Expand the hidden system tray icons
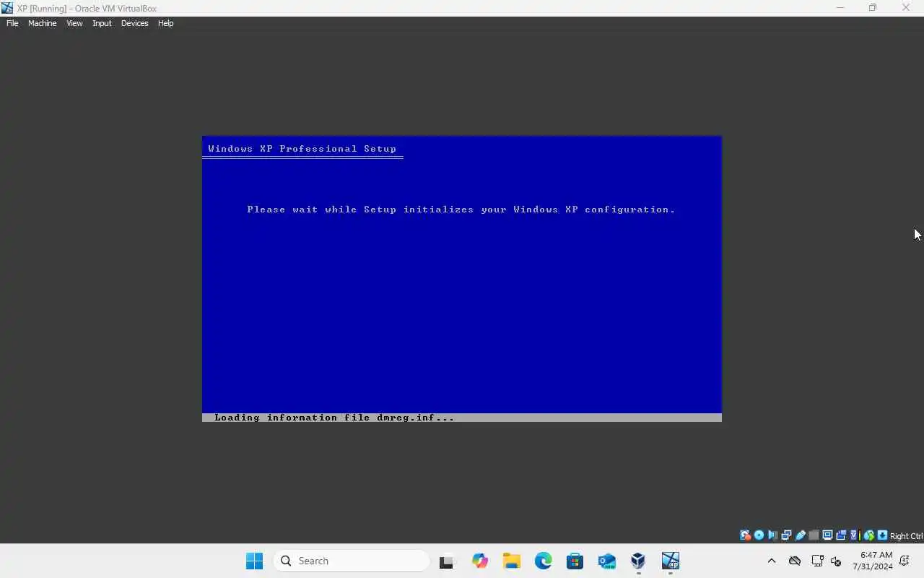 [x=771, y=561]
